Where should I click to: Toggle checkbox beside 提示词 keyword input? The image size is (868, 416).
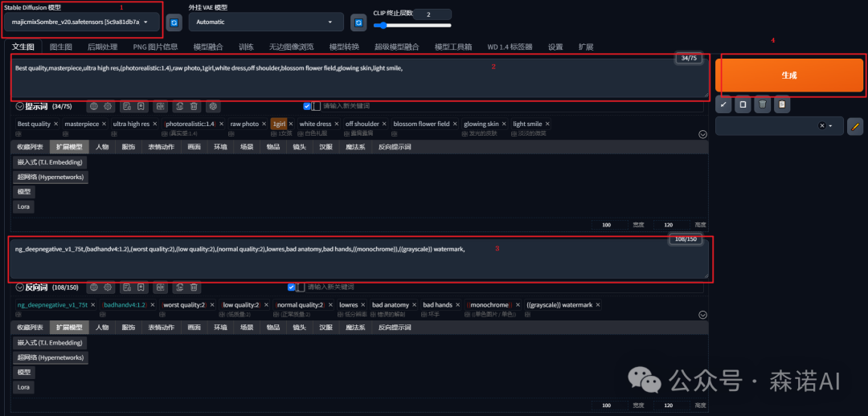[x=307, y=106]
